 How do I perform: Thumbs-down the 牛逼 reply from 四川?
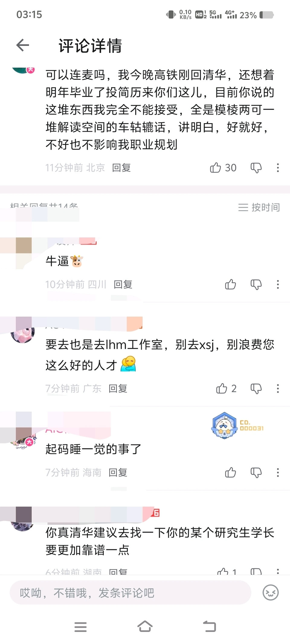coord(256,284)
